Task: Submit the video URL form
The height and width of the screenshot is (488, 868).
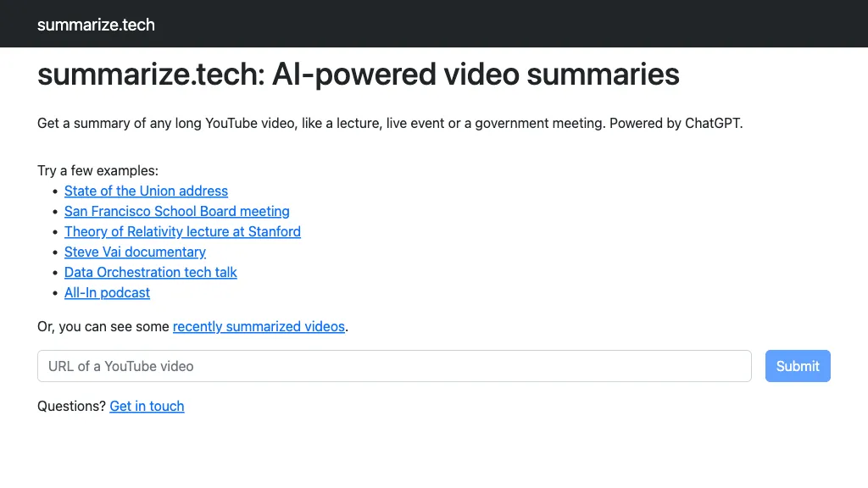Action: [x=797, y=366]
